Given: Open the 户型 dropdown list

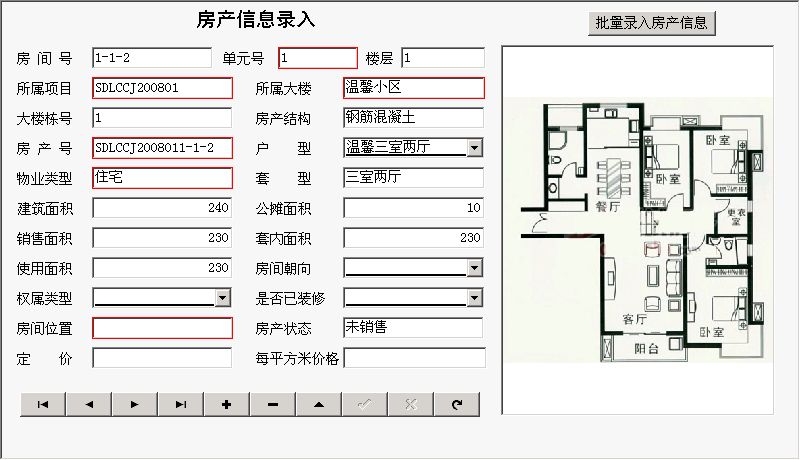Looking at the screenshot, I should (x=474, y=148).
